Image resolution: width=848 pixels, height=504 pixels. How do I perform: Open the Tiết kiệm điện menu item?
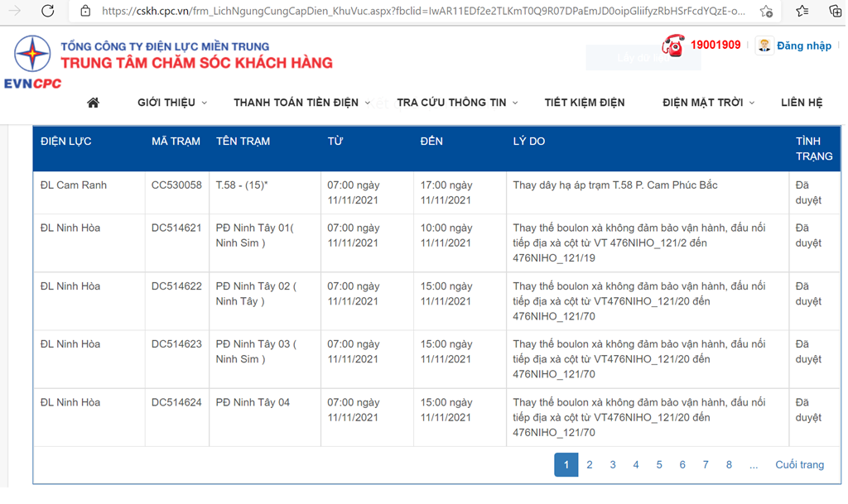coord(585,103)
